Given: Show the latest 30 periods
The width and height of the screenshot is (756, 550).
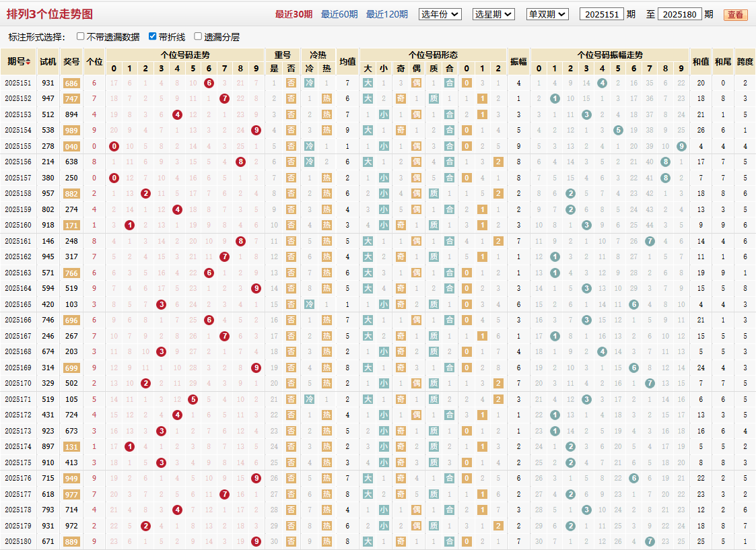Looking at the screenshot, I should point(294,14).
